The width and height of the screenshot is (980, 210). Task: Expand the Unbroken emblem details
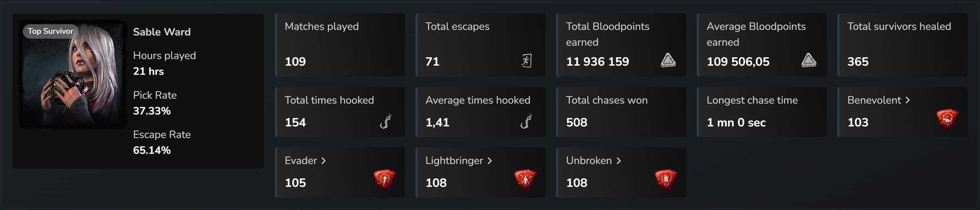620,161
